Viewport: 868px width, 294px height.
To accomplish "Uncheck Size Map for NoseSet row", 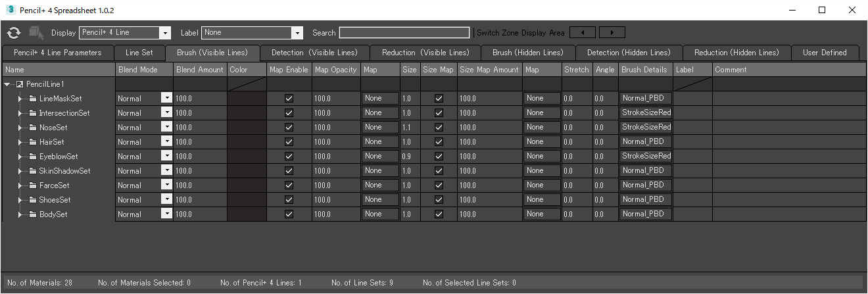I will click(439, 128).
